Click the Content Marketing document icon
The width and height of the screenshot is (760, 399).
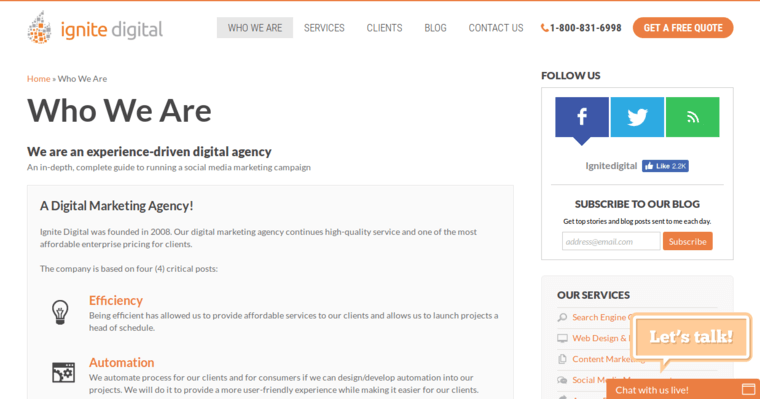[x=562, y=359]
